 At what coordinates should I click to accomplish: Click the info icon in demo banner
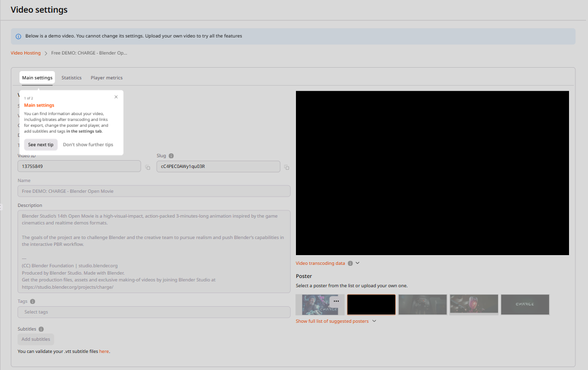18,36
